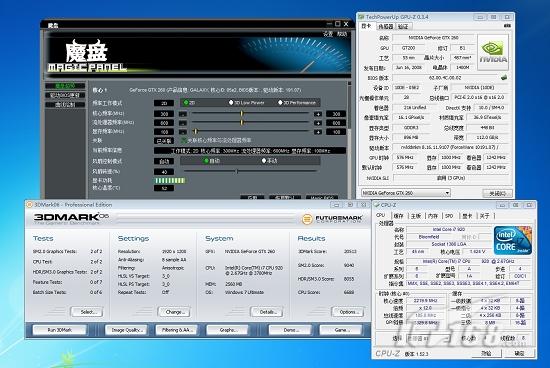
Task: Select manual fan control radio button
Action: pyautogui.click(x=264, y=161)
